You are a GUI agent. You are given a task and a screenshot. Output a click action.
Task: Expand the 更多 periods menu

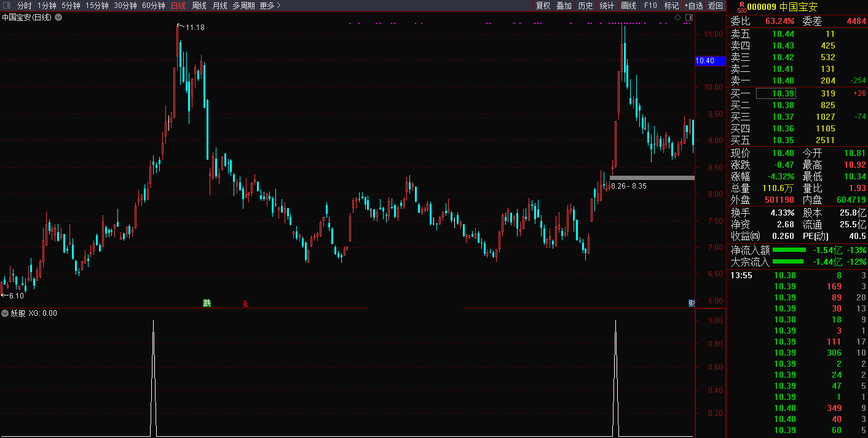tap(270, 6)
